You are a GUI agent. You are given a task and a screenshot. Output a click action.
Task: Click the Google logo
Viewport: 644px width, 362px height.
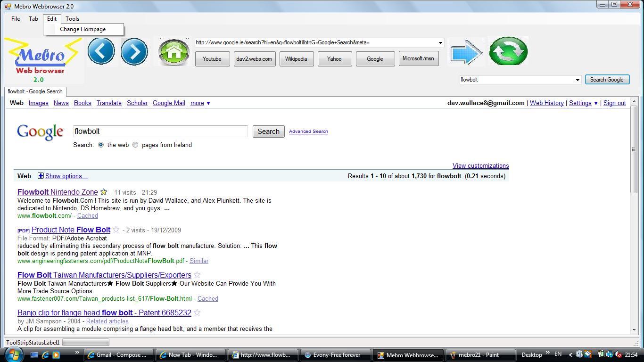click(x=41, y=132)
